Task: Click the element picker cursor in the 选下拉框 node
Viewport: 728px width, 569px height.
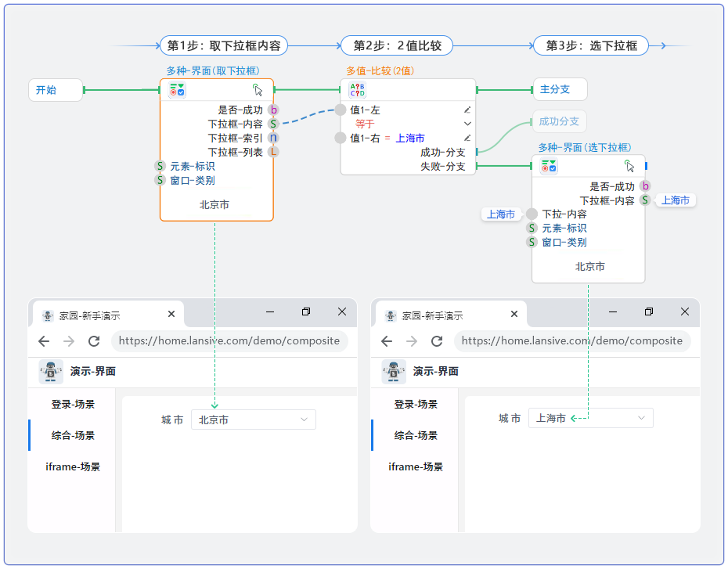Action: coord(629,166)
